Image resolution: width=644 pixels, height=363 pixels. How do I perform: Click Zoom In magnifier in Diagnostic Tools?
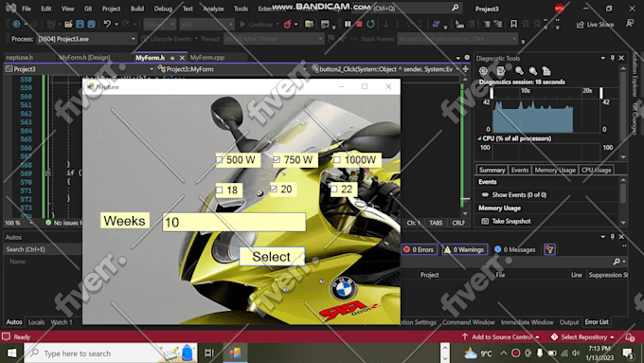pyautogui.click(x=519, y=71)
